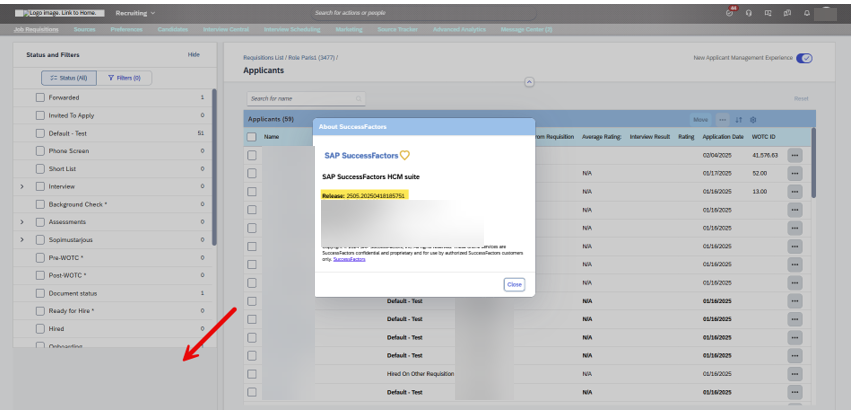Open row actions menu for 02/04/2025 applicant
Viewport: 851px width, 411px height.
coord(795,155)
